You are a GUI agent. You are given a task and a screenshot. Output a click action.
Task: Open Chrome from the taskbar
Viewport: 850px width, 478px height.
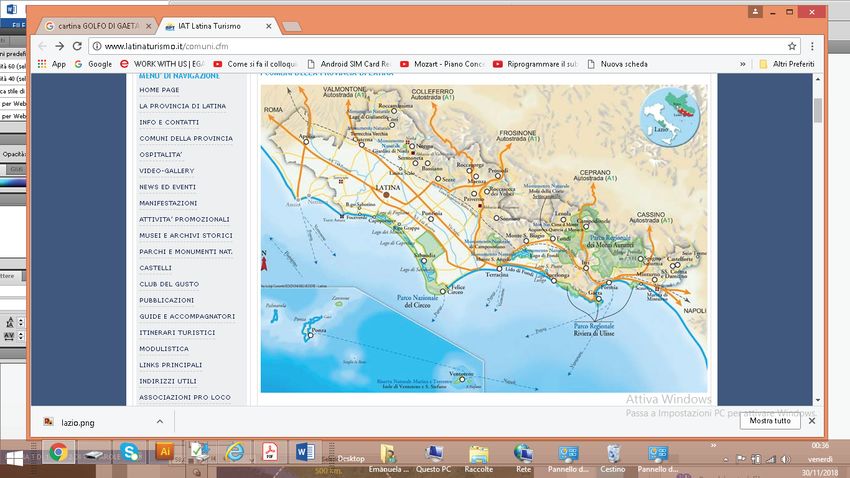pyautogui.click(x=58, y=453)
